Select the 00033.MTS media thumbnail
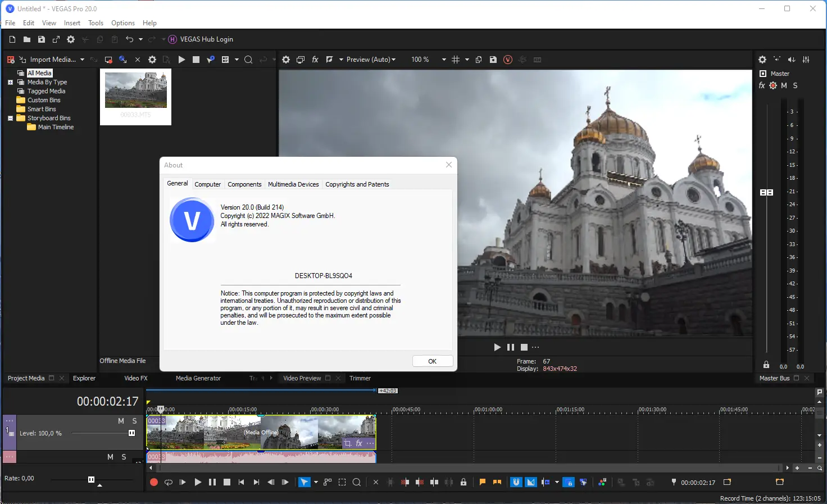827x504 pixels. click(135, 90)
